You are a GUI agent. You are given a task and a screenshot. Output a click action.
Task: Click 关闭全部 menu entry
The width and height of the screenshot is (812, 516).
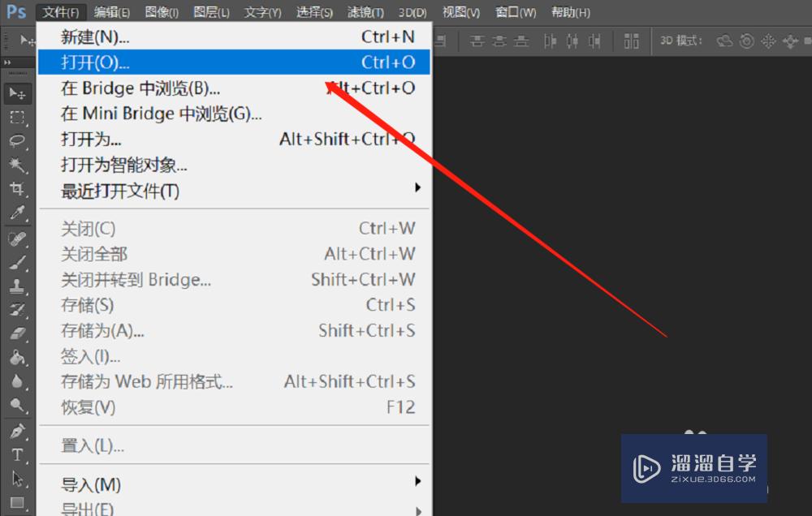pos(234,254)
